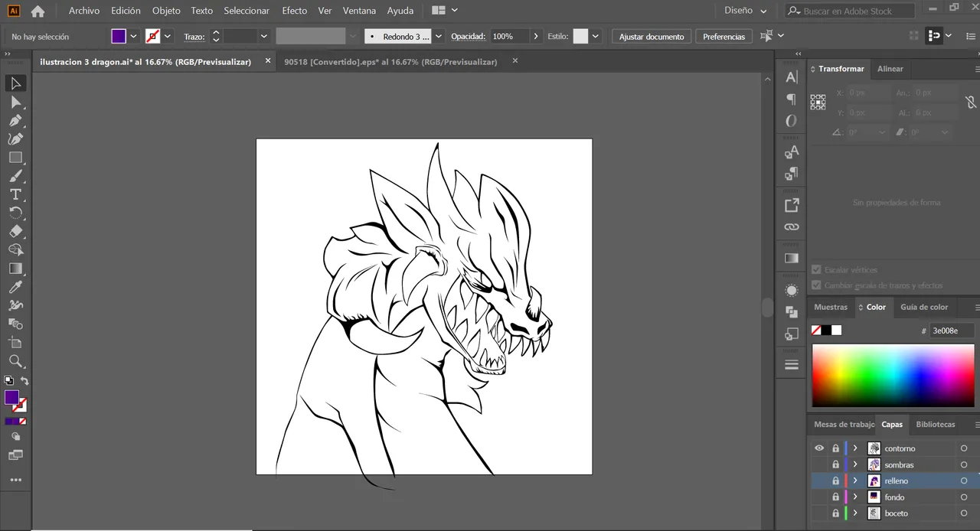Screen dimensions: 980x531
Task: Select the Paintbrush tool
Action: pyautogui.click(x=15, y=176)
